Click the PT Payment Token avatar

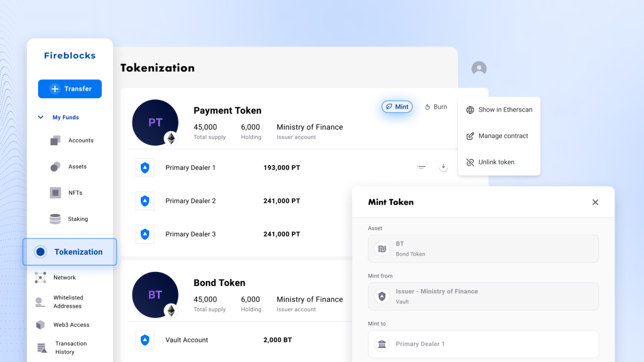point(155,122)
